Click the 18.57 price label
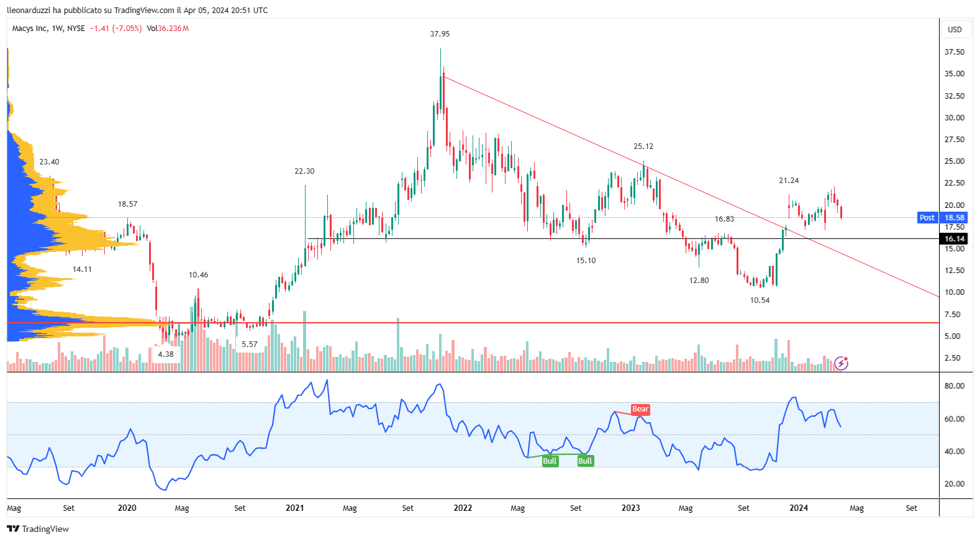The width and height of the screenshot is (980, 540). pos(127,204)
